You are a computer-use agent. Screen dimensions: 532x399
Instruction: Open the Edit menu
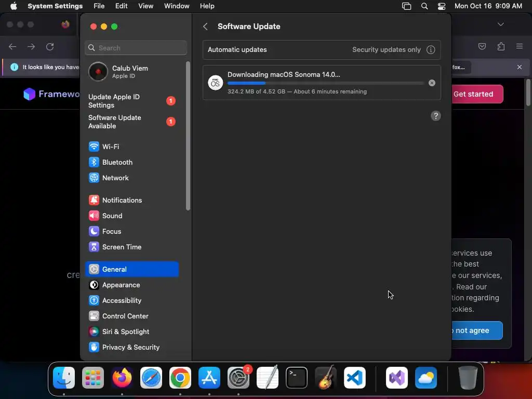pos(121,6)
